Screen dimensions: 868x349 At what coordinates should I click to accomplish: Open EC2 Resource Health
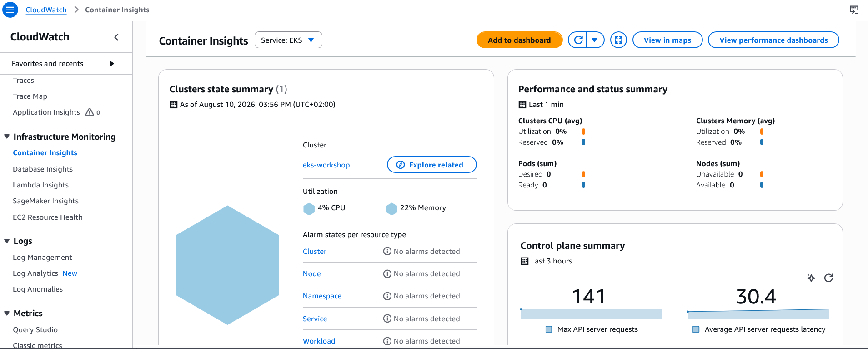click(48, 217)
